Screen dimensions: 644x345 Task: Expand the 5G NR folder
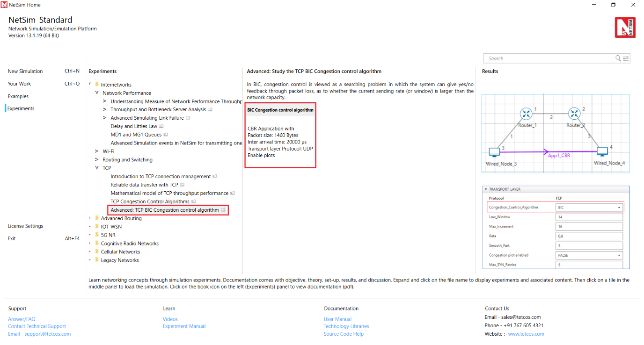click(90, 235)
